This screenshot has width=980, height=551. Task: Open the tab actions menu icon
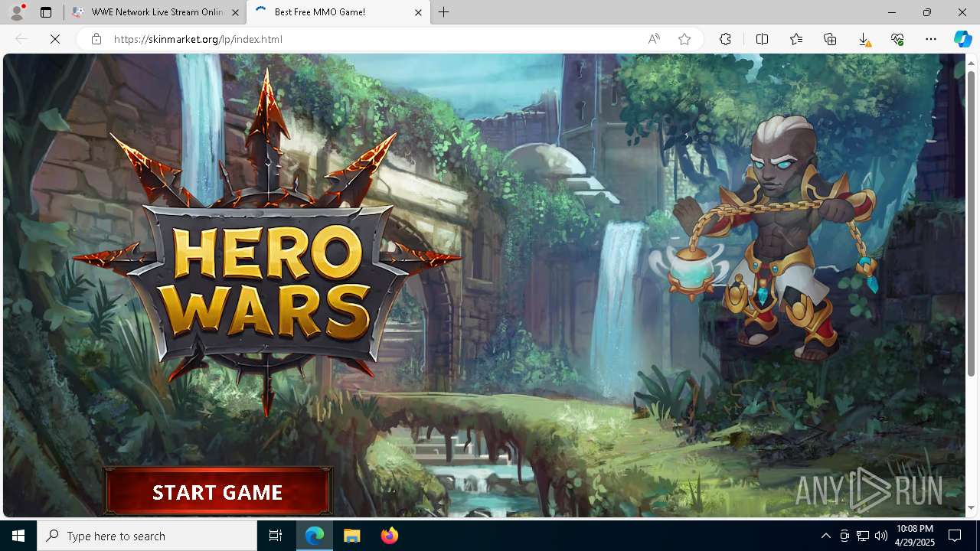click(46, 12)
